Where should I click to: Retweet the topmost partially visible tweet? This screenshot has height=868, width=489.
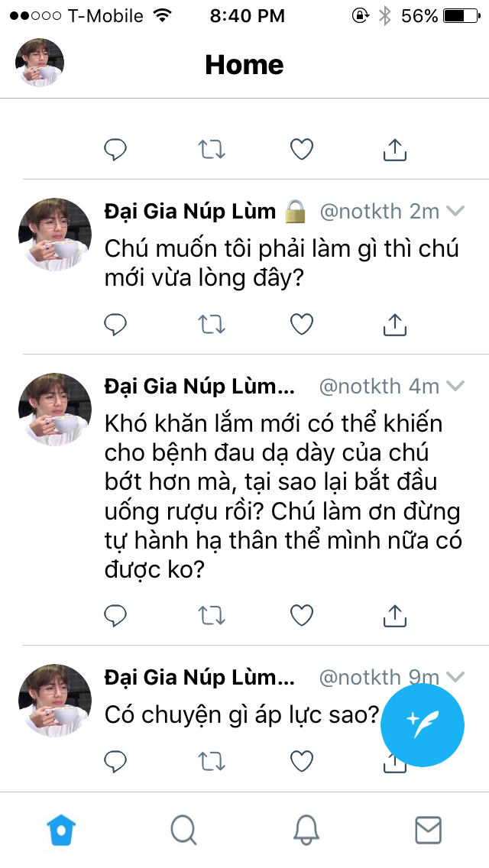click(x=212, y=150)
